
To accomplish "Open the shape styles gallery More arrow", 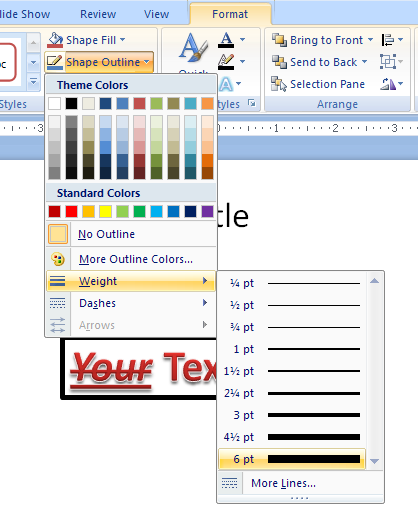I will tap(33, 81).
